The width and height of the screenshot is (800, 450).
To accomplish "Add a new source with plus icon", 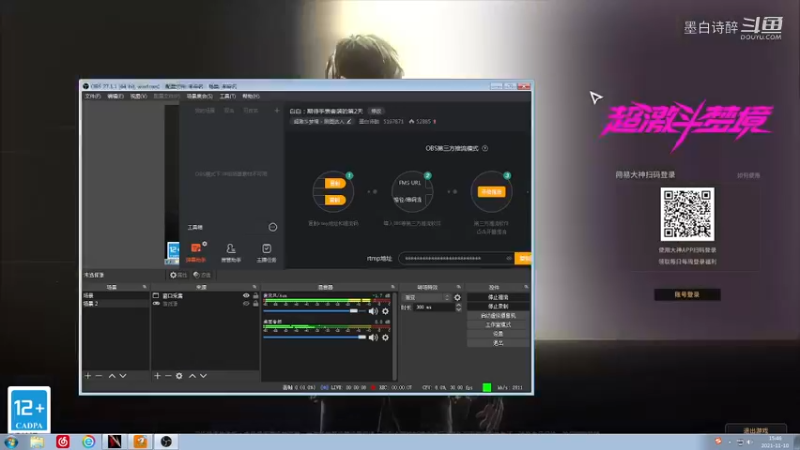I will pos(157,376).
